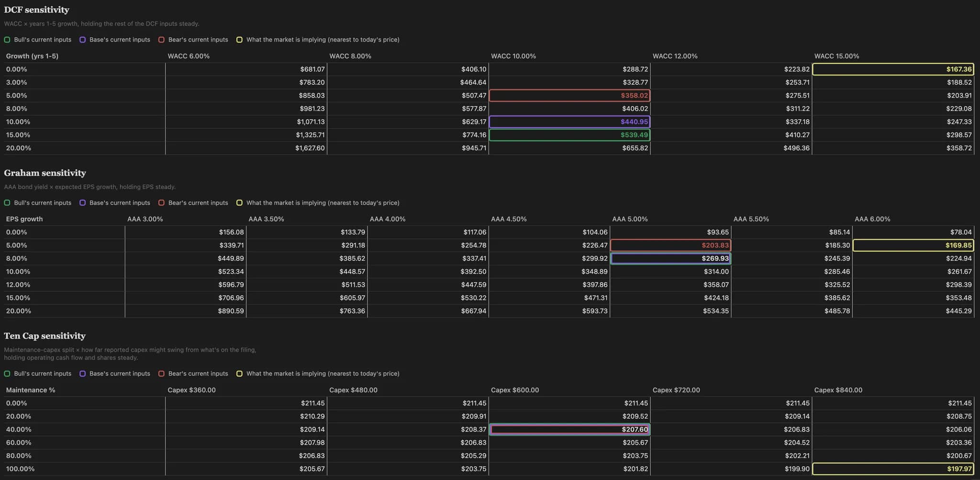Select the highlighted Ten Cap cell $197.97
This screenshot has height=480, width=980.
tap(893, 469)
